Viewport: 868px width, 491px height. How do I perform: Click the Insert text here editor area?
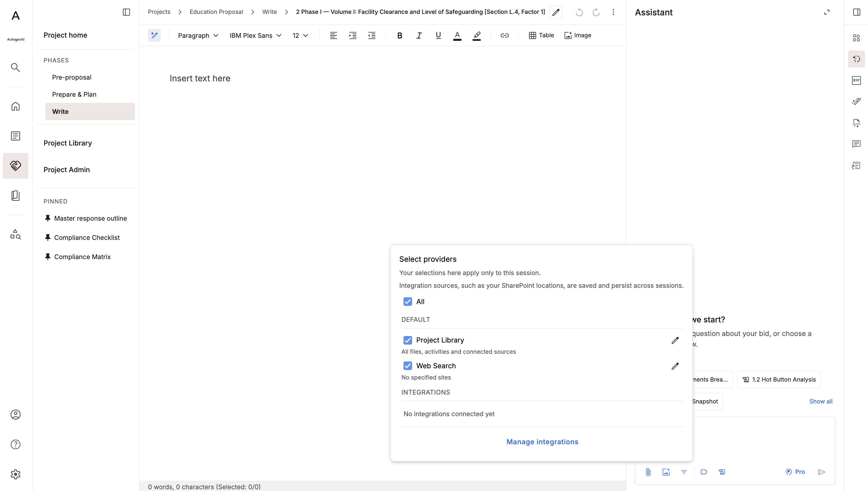(200, 78)
